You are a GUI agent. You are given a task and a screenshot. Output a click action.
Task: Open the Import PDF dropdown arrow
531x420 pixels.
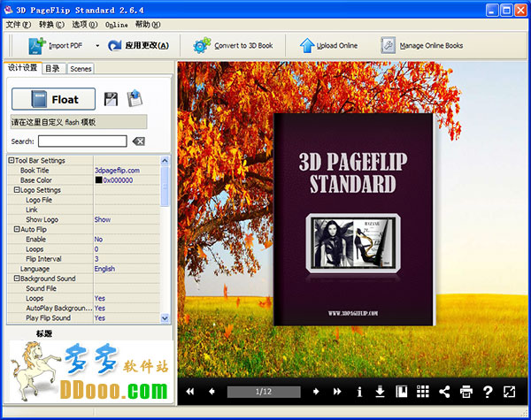tap(97, 46)
